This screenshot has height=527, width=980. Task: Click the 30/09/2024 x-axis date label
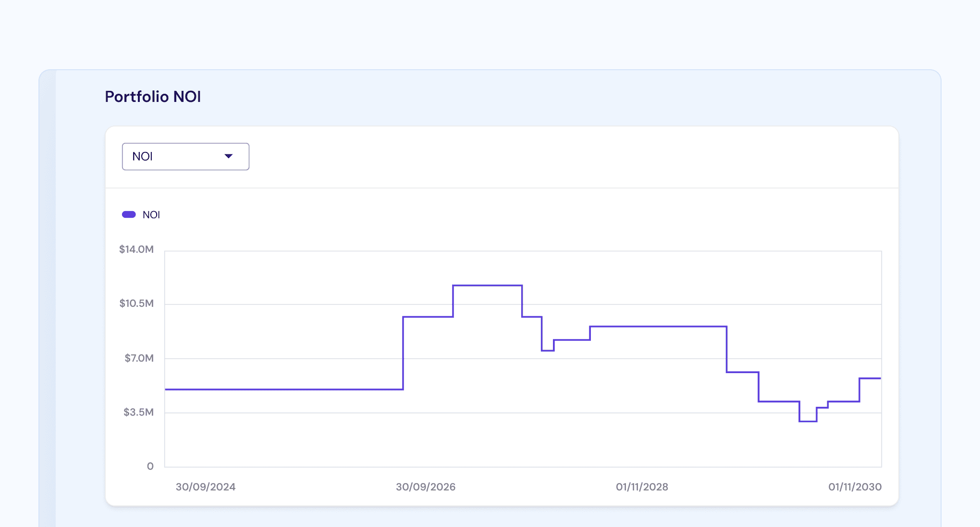(206, 487)
